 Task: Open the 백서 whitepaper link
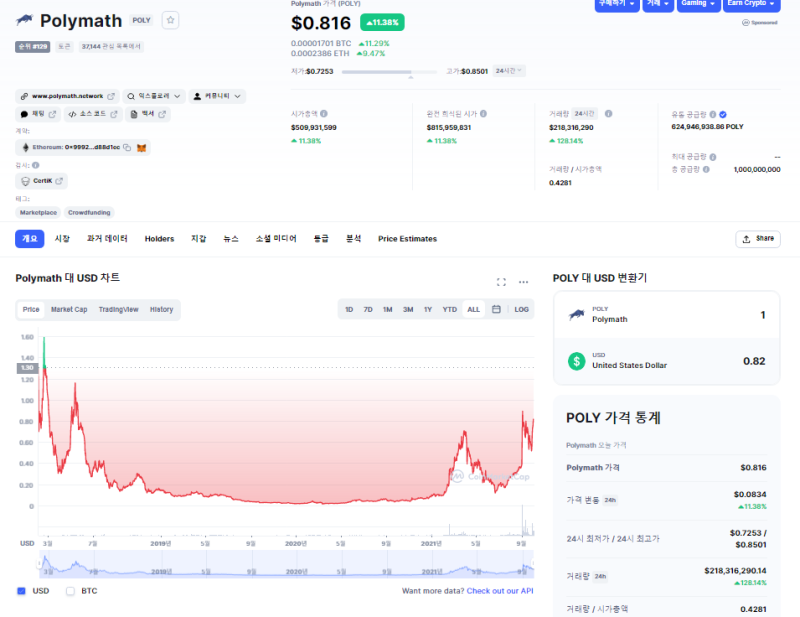(x=147, y=114)
